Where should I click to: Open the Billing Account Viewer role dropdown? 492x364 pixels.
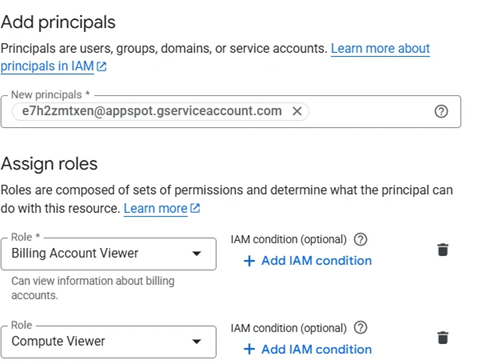click(x=109, y=254)
